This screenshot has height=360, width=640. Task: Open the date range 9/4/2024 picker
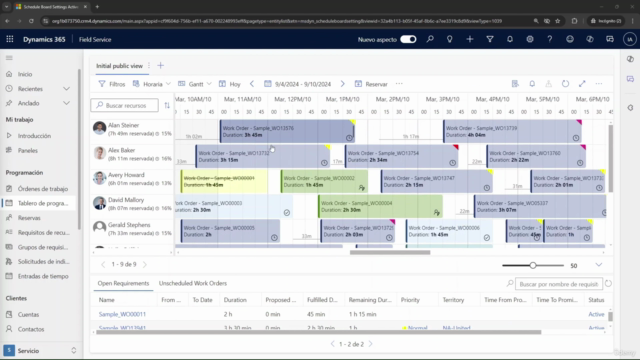click(298, 84)
